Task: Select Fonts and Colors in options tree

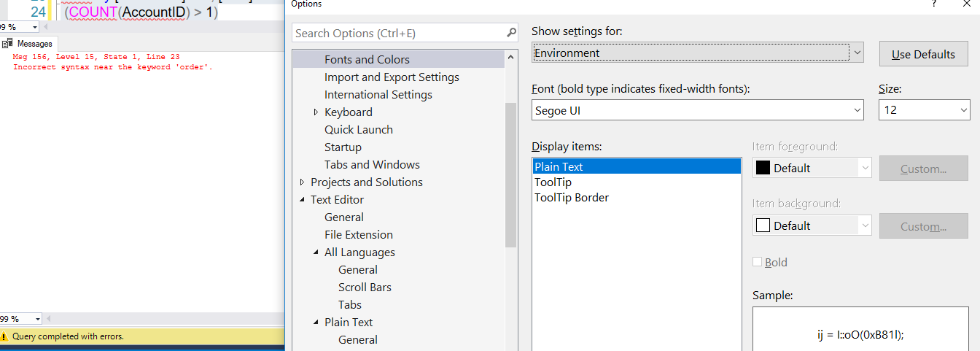Action: [367, 60]
